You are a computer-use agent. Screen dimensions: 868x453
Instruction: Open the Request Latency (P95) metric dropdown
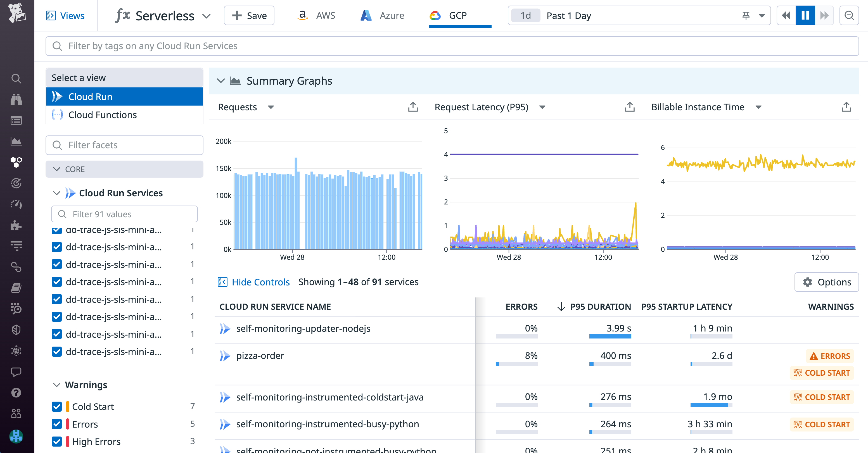click(542, 107)
